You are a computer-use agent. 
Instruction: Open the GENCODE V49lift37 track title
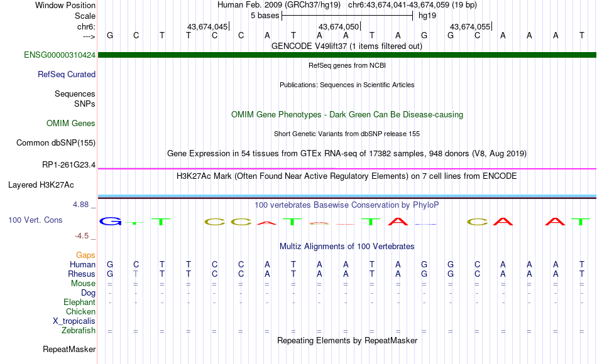tap(347, 46)
